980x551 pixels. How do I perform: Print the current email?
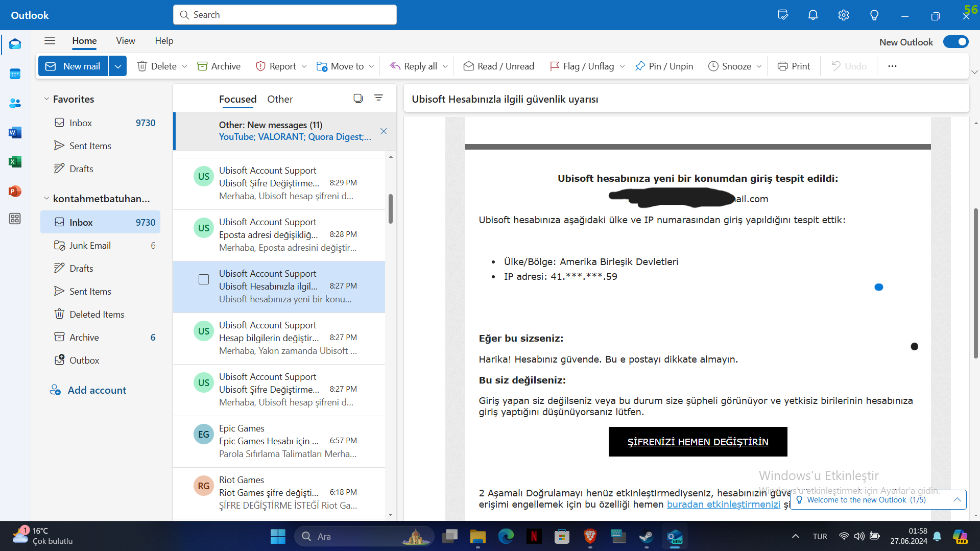coord(794,66)
